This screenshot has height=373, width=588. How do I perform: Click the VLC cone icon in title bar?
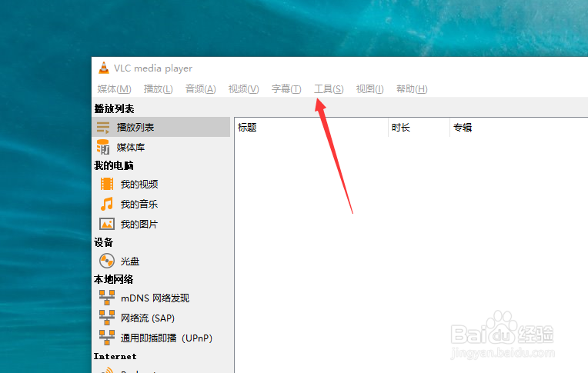point(103,68)
